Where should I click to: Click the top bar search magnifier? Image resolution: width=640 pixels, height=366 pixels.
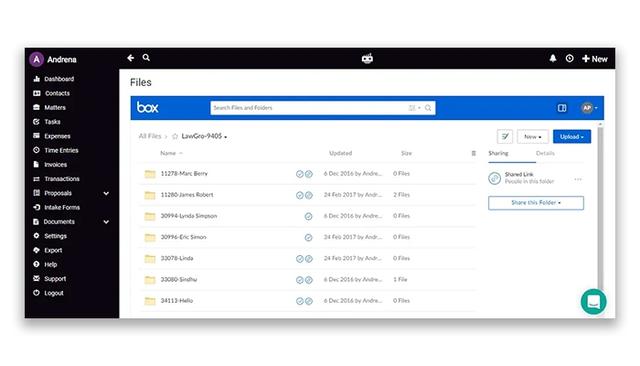coord(146,58)
